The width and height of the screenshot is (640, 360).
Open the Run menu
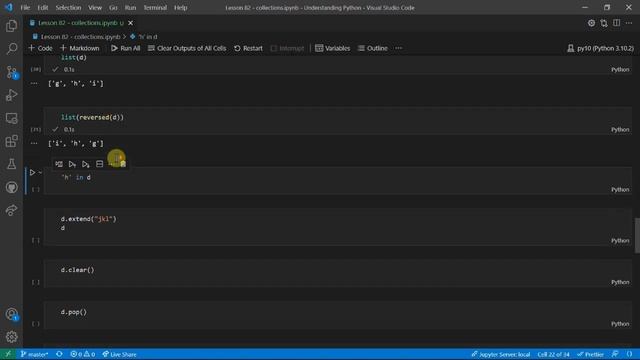coord(130,8)
